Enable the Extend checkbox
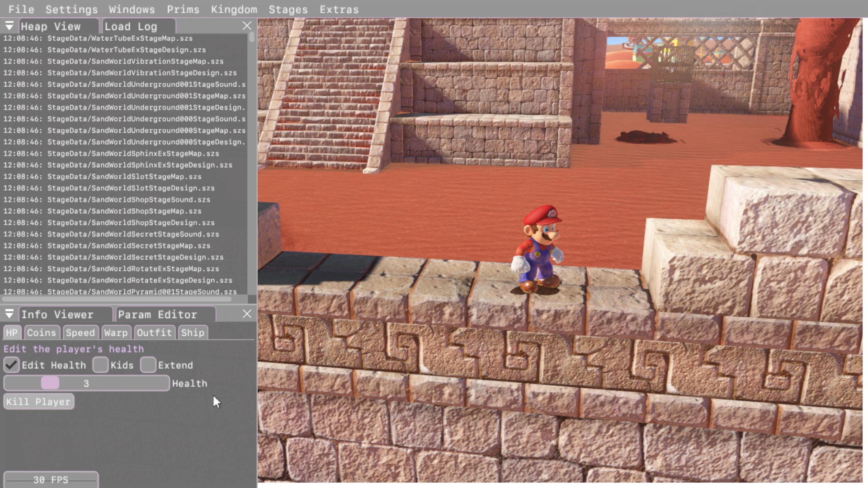Image resolution: width=868 pixels, height=488 pixels. [148, 365]
